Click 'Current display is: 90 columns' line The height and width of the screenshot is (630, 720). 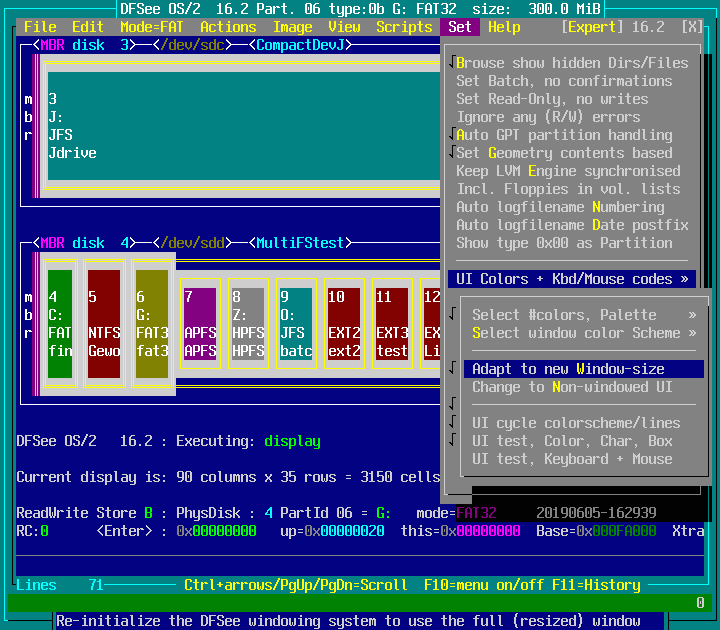pos(228,477)
